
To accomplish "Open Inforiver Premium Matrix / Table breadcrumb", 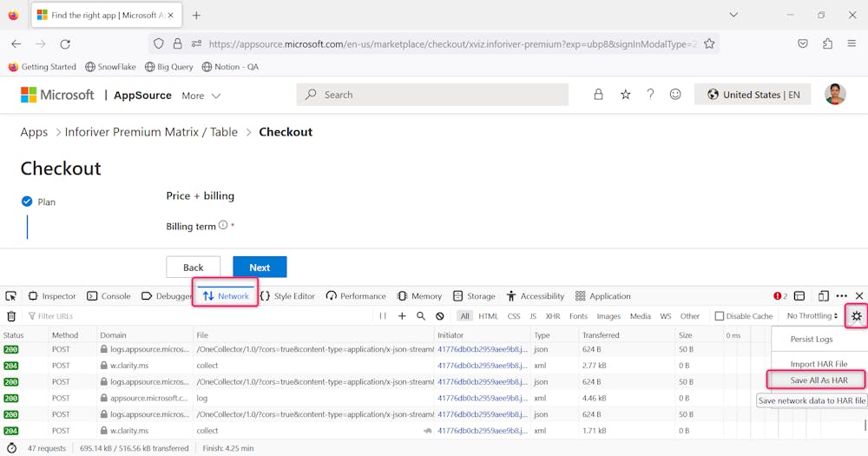I will coord(151,132).
